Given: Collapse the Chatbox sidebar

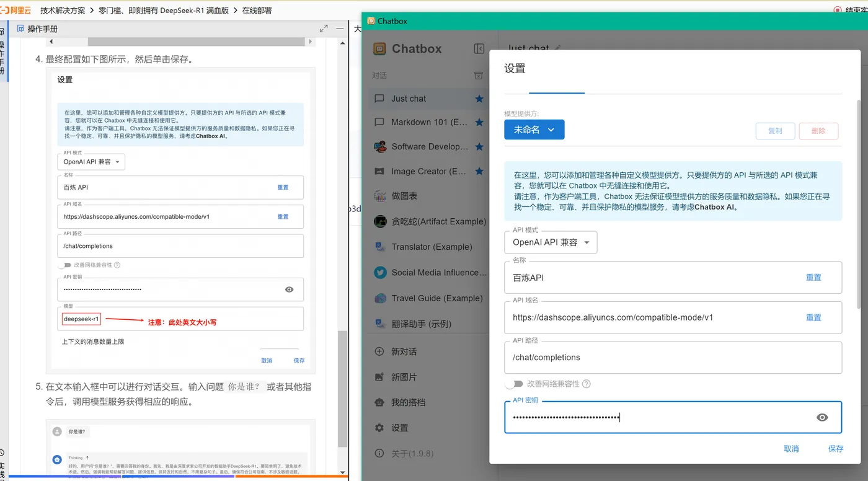Looking at the screenshot, I should click(x=479, y=48).
